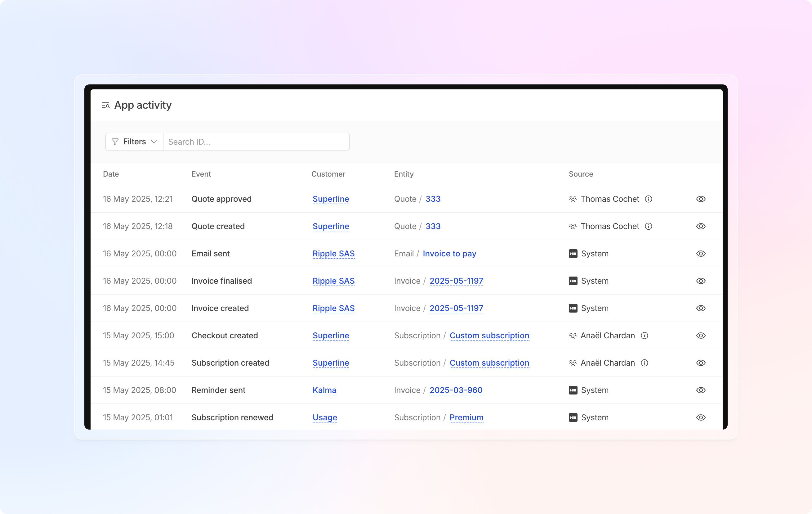
Task: Click the funnel filter icon
Action: point(115,142)
